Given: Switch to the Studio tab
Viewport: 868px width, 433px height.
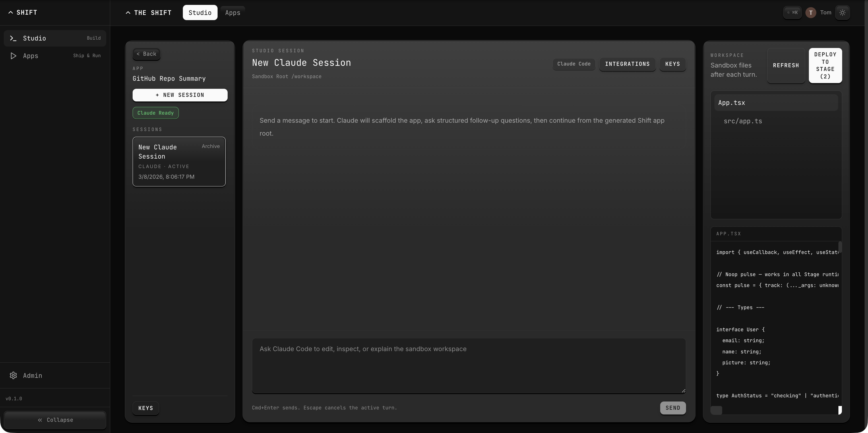Looking at the screenshot, I should pyautogui.click(x=200, y=12).
